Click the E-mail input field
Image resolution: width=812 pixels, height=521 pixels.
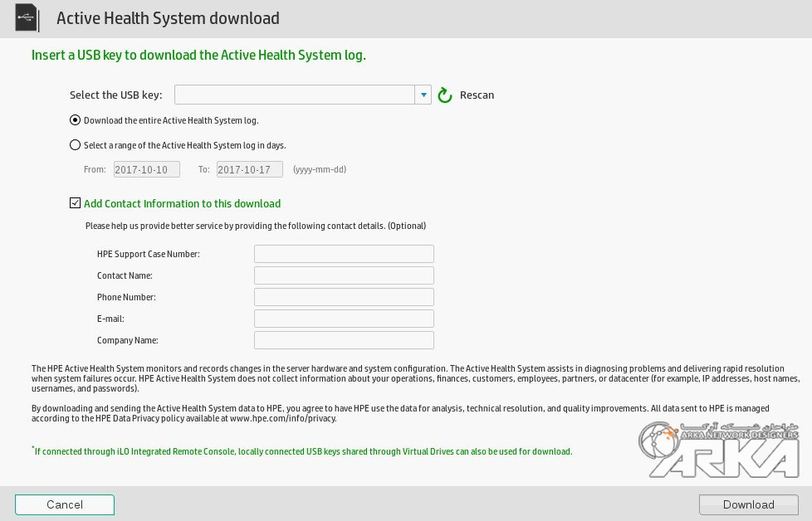click(x=344, y=318)
